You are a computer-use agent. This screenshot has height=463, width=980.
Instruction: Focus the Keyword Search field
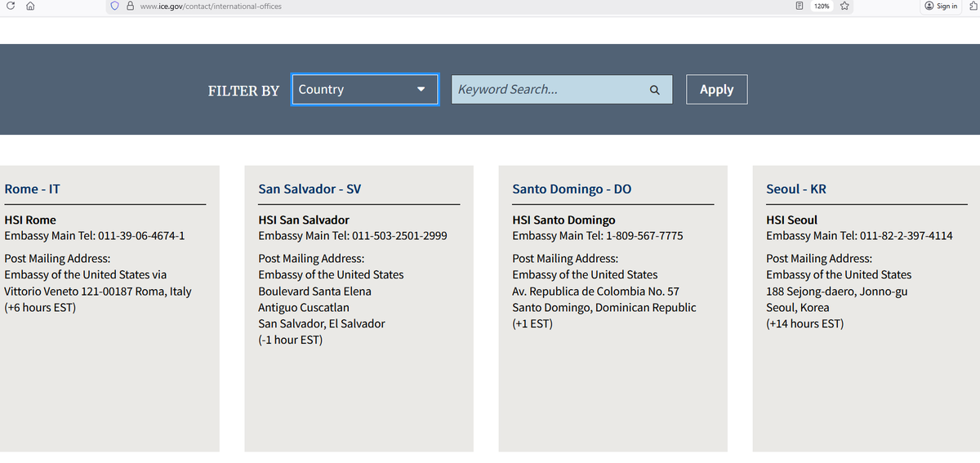point(562,89)
